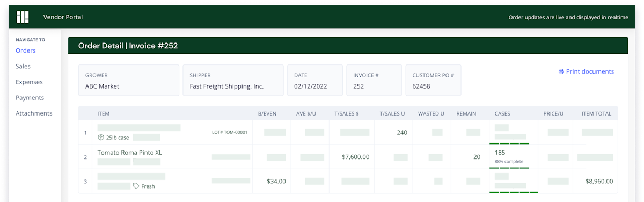This screenshot has width=644, height=202.
Task: Select Payments in the sidebar
Action: (x=30, y=98)
